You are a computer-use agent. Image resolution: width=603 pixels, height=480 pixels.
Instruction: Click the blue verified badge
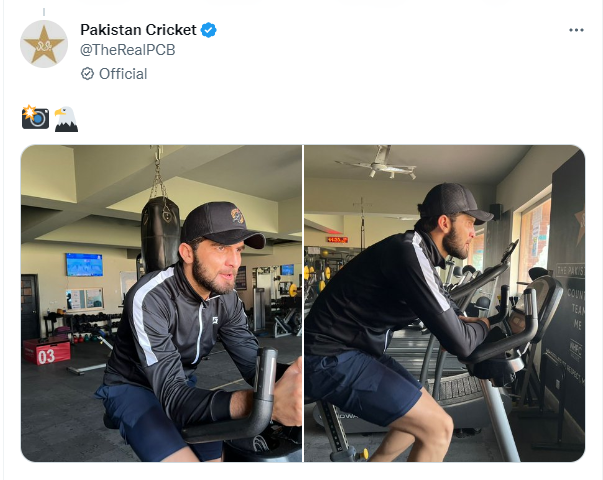(x=209, y=31)
